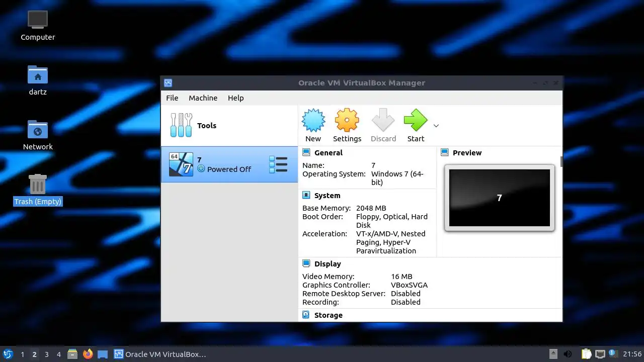
Task: Open the machine menu list icon for VM 7
Action: pos(278,164)
